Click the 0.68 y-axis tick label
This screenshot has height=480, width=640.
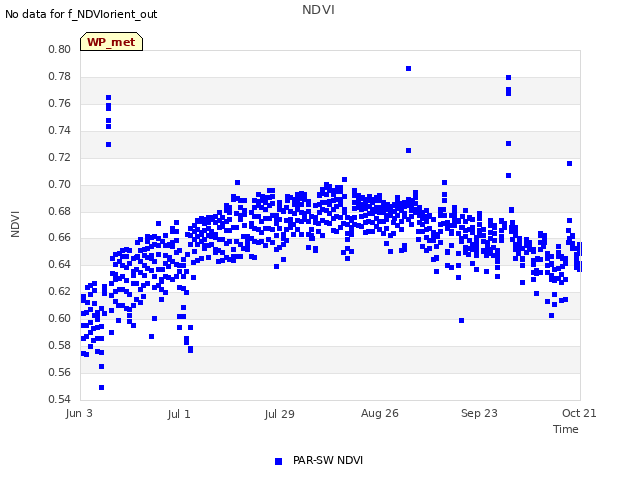[60, 211]
